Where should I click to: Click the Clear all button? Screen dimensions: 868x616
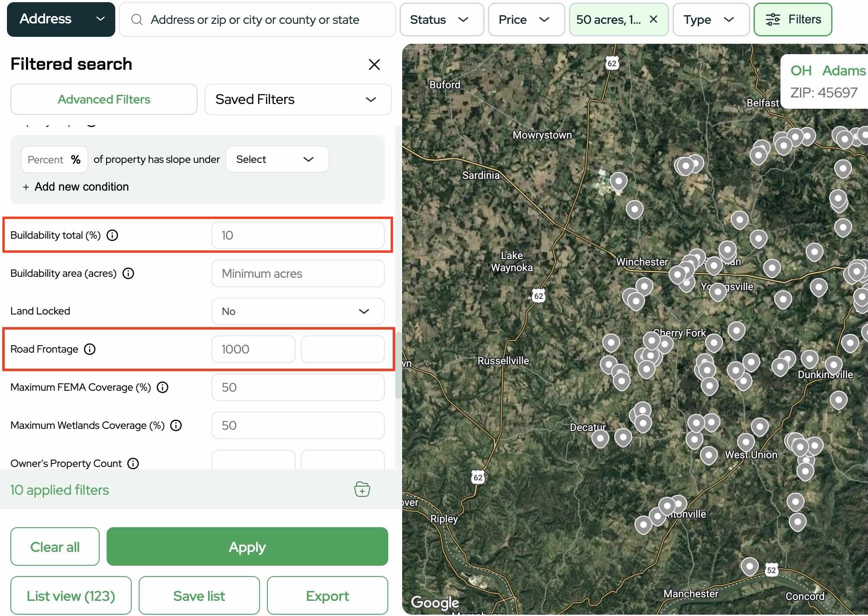click(55, 547)
